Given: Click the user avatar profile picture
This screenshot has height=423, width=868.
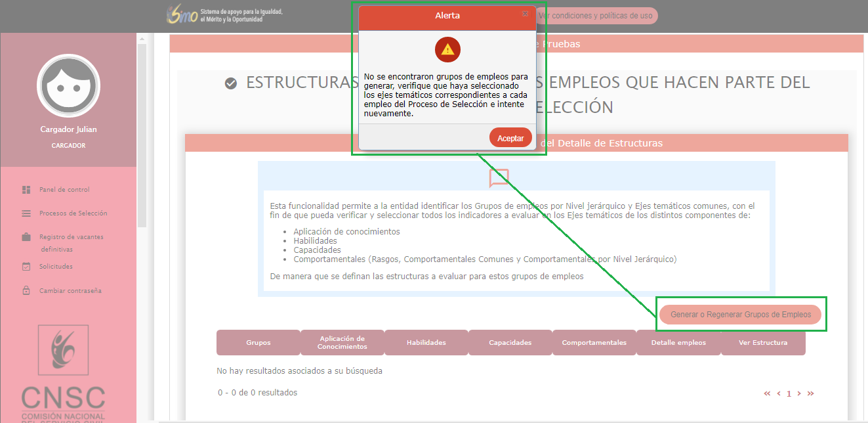Looking at the screenshot, I should coord(68,86).
